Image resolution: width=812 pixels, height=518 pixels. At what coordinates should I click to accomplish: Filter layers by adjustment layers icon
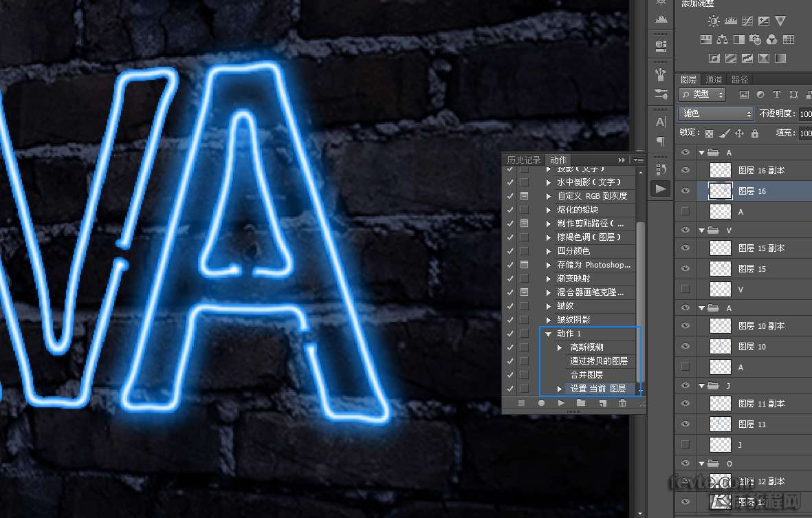[x=760, y=94]
